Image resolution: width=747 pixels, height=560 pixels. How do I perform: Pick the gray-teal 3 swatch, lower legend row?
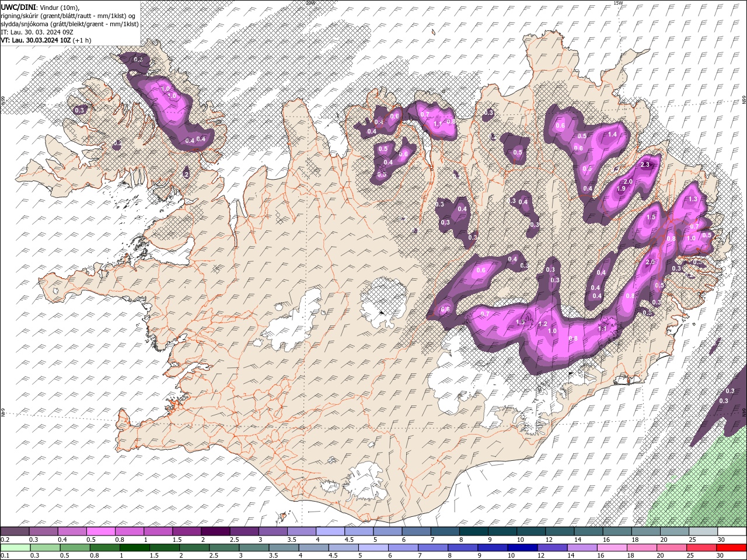point(254,548)
